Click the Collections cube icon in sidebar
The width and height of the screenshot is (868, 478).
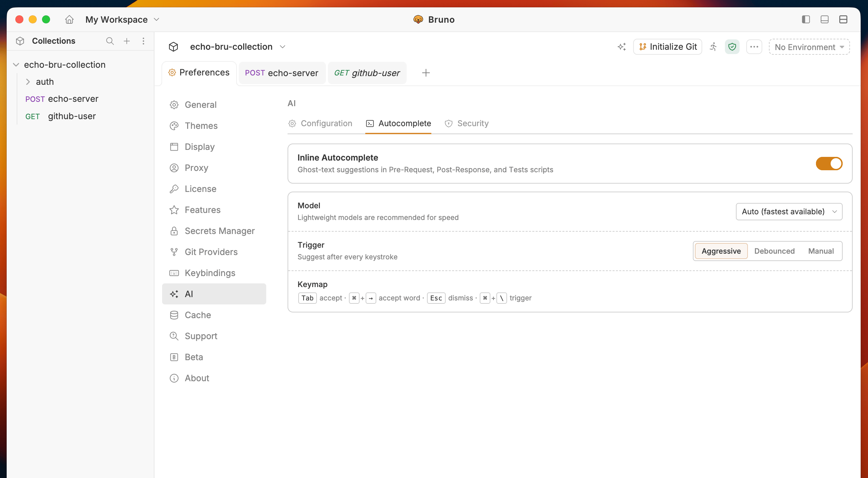coord(20,41)
